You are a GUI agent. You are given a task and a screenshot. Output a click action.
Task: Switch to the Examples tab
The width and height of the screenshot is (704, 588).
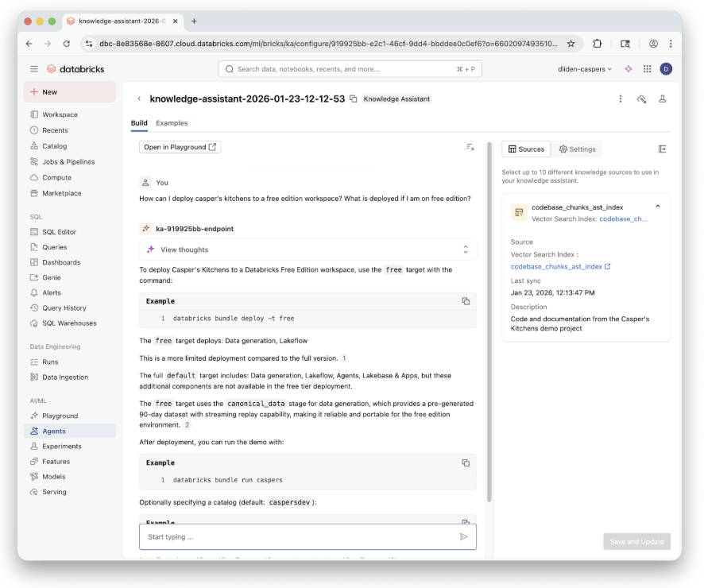pos(172,123)
